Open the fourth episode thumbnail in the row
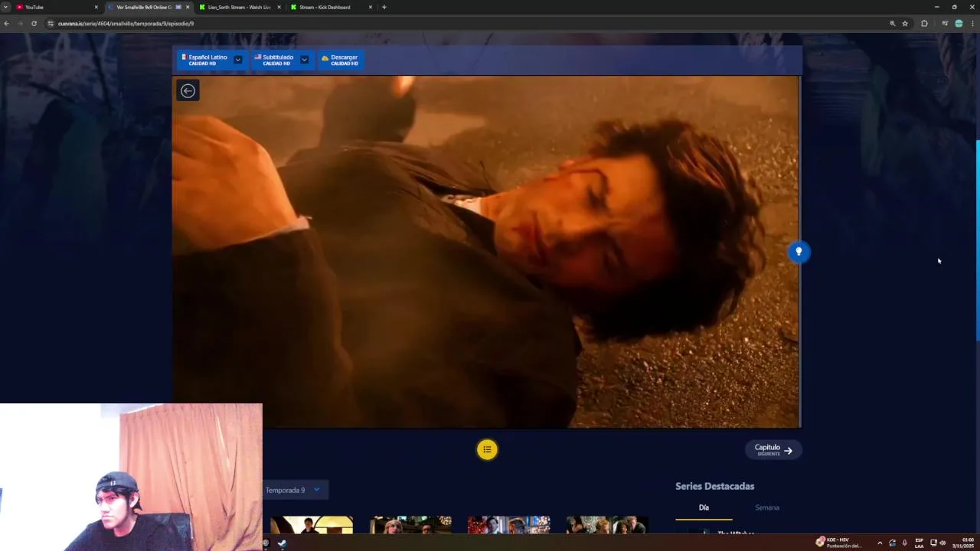This screenshot has width=980, height=551. click(607, 525)
